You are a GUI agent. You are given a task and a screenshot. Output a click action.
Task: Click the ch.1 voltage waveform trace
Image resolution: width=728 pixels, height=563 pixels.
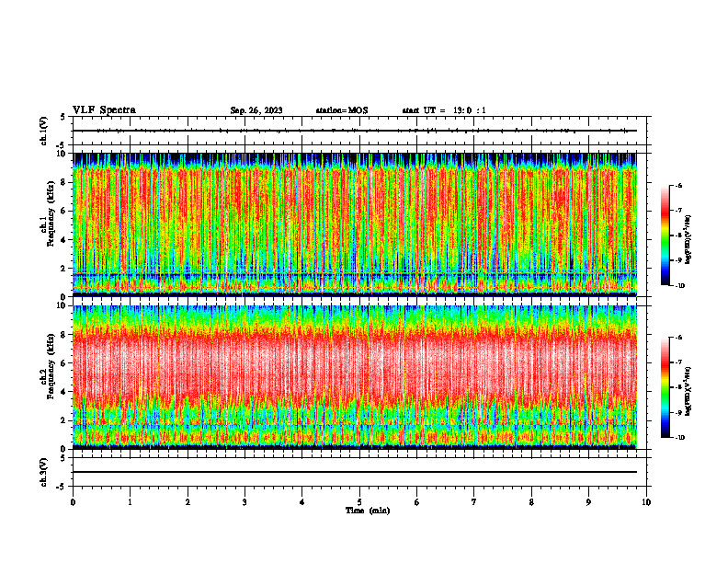355,131
